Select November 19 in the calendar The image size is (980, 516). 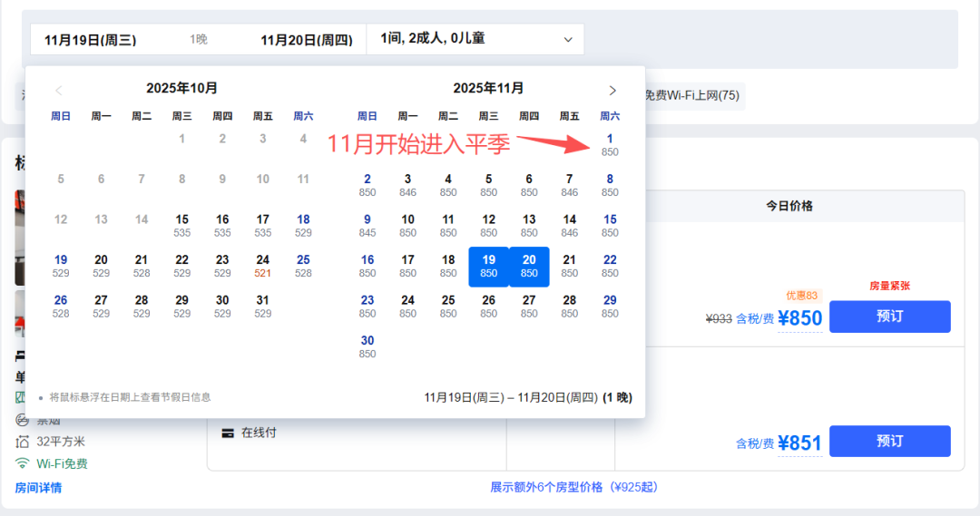point(489,267)
